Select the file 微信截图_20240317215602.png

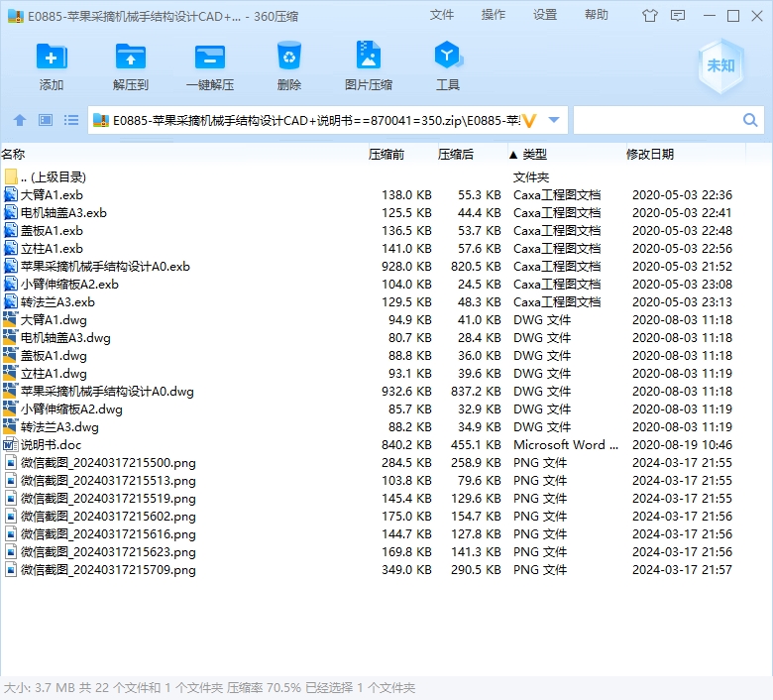pos(108,516)
